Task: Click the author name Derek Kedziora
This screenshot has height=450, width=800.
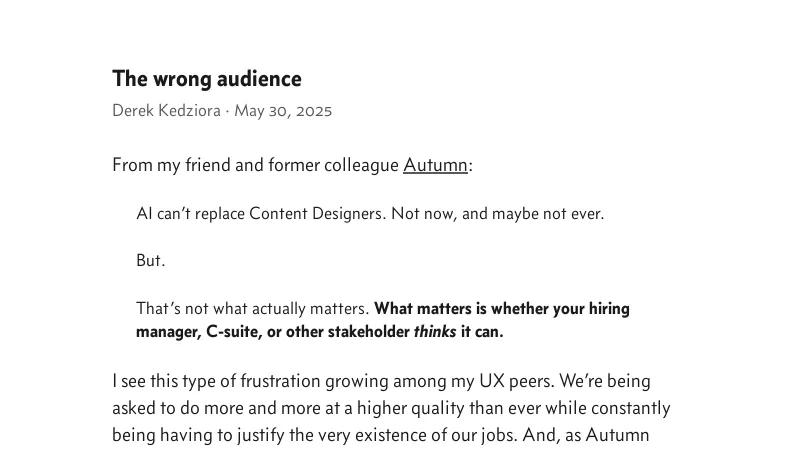Action: click(166, 111)
